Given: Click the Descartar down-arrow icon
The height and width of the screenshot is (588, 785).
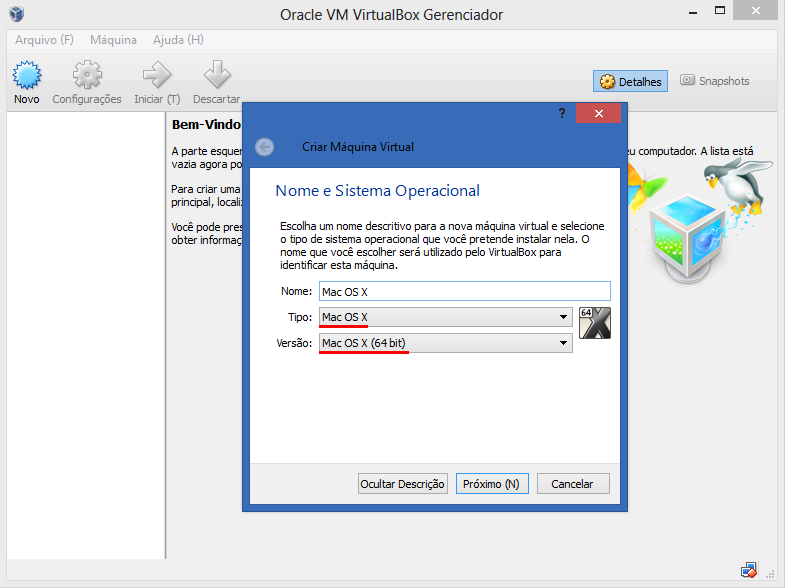Looking at the screenshot, I should coord(216,76).
